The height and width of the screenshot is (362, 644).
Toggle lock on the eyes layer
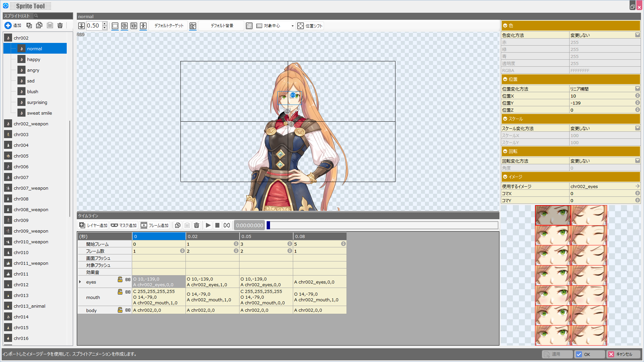coord(120,279)
